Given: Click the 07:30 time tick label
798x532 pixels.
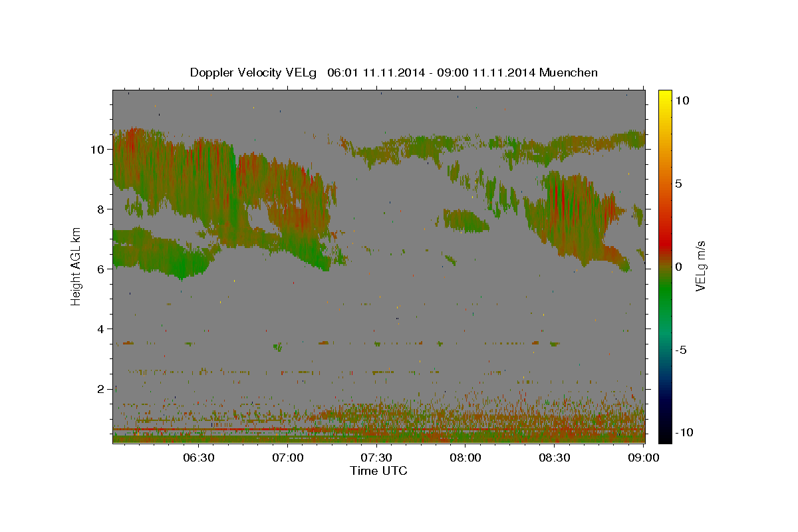Looking at the screenshot, I should pos(376,458).
